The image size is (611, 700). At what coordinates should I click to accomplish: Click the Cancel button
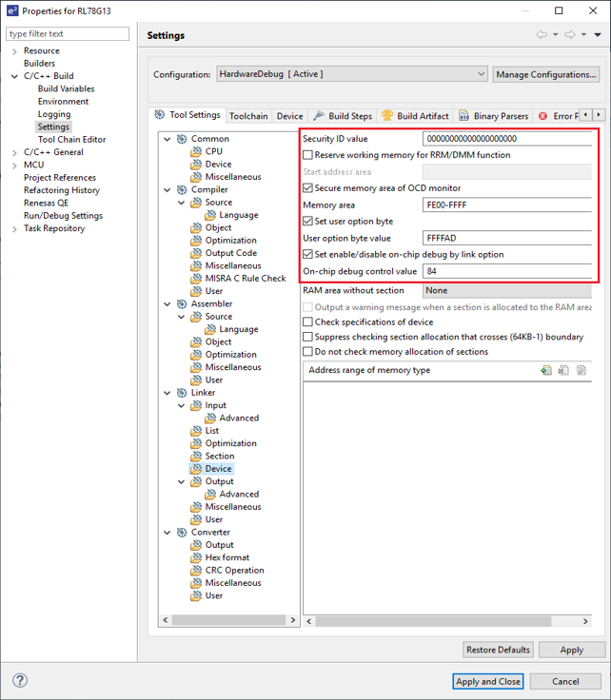[565, 681]
